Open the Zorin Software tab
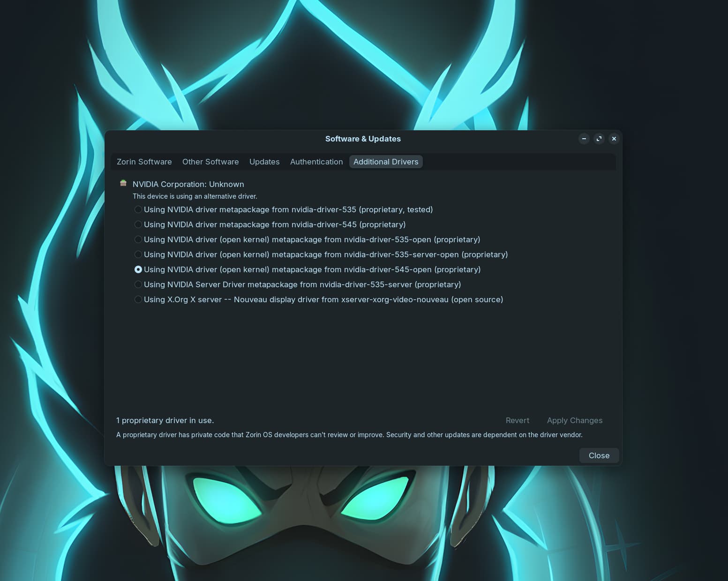 coord(144,162)
